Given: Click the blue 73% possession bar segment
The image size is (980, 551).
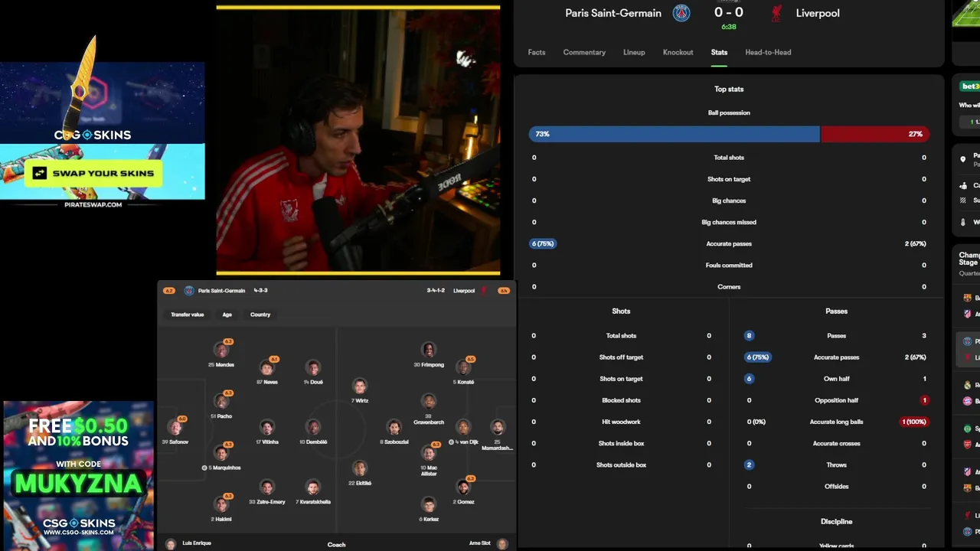Looking at the screenshot, I should coord(674,134).
